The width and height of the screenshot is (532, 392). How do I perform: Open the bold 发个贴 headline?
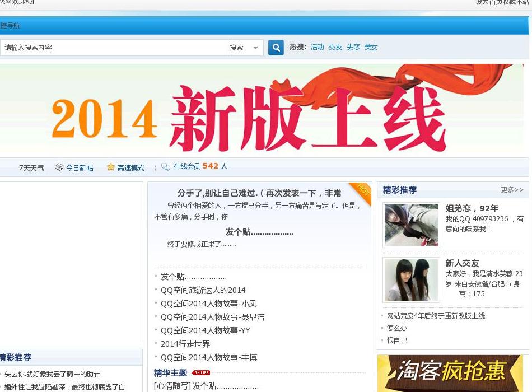click(x=259, y=232)
